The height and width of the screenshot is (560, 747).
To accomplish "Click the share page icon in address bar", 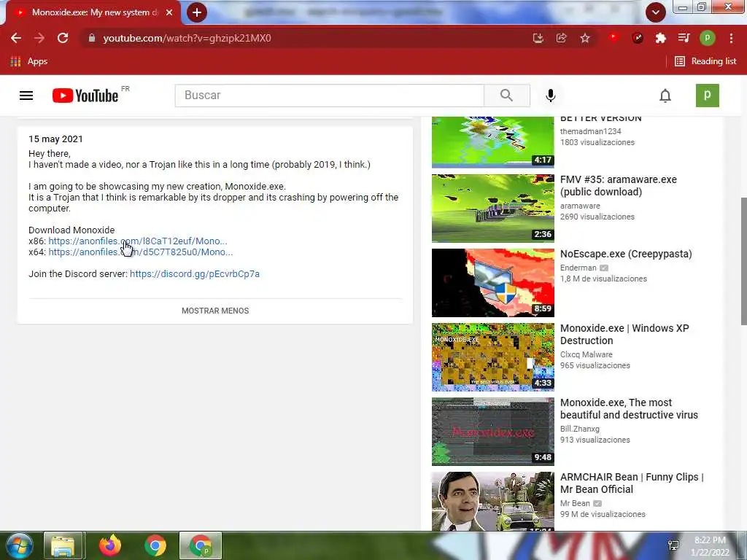I will pos(561,38).
